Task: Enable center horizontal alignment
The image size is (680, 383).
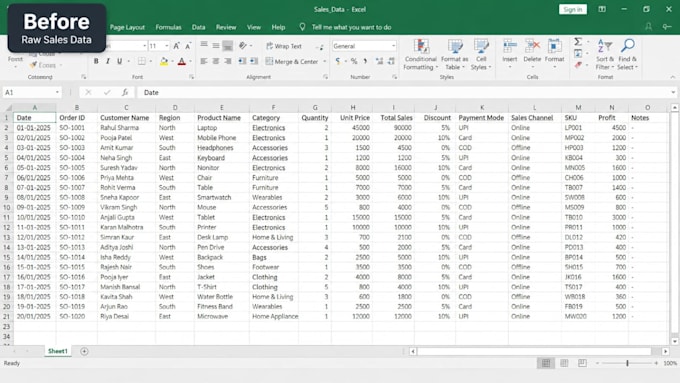Action: 216,61
